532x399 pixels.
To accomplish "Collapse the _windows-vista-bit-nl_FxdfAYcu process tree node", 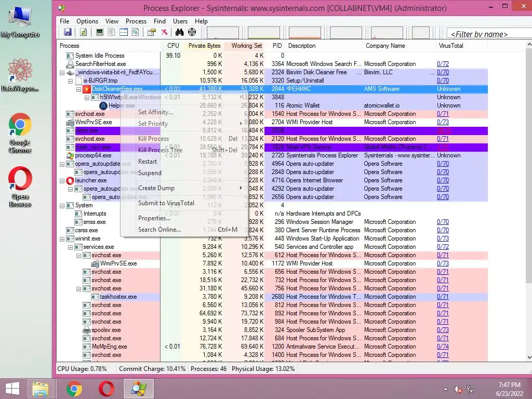I will [x=62, y=73].
